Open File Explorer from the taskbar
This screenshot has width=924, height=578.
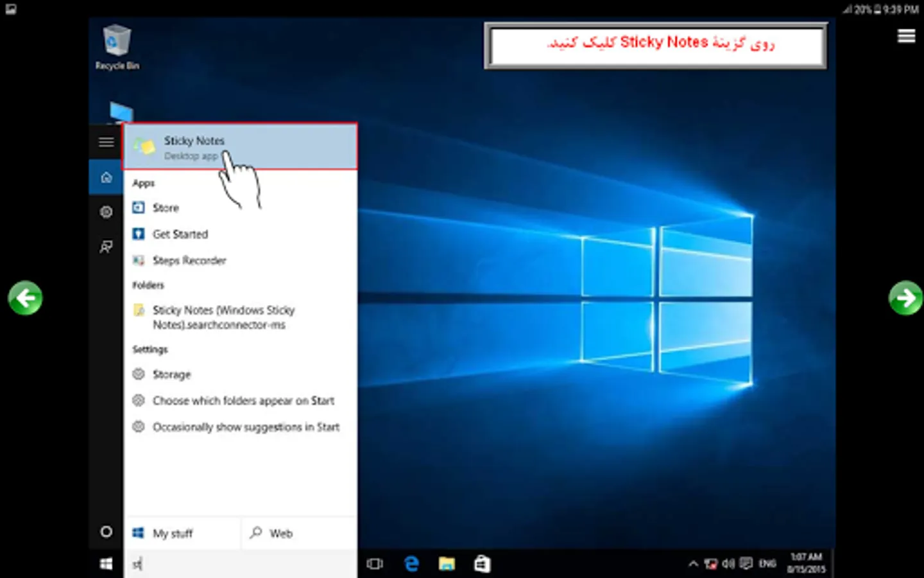[447, 564]
